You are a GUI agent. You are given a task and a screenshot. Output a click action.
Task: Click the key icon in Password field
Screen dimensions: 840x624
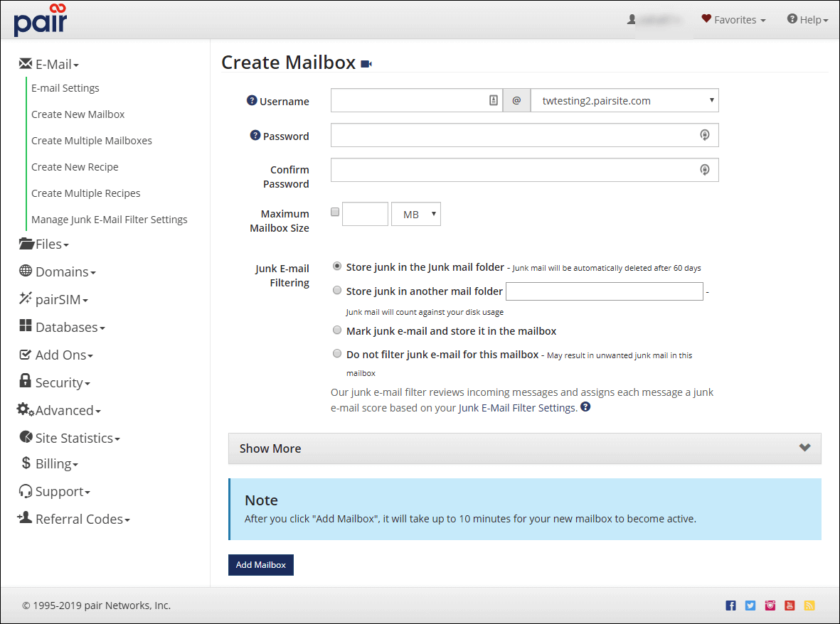coord(704,135)
